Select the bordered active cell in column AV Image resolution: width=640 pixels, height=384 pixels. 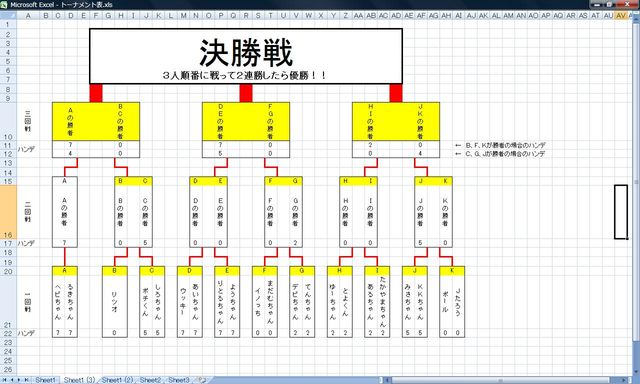tap(621, 212)
